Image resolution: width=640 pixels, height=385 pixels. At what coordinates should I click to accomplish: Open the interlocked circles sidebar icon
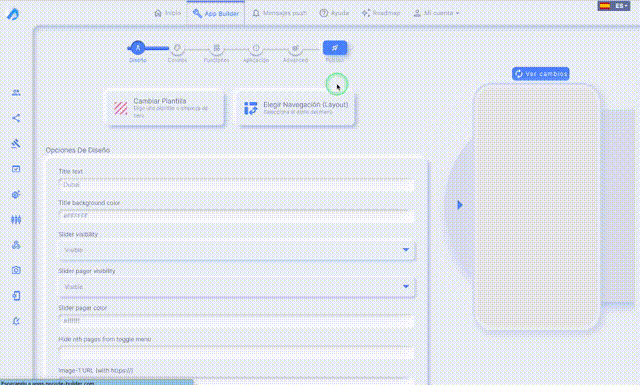[16, 245]
